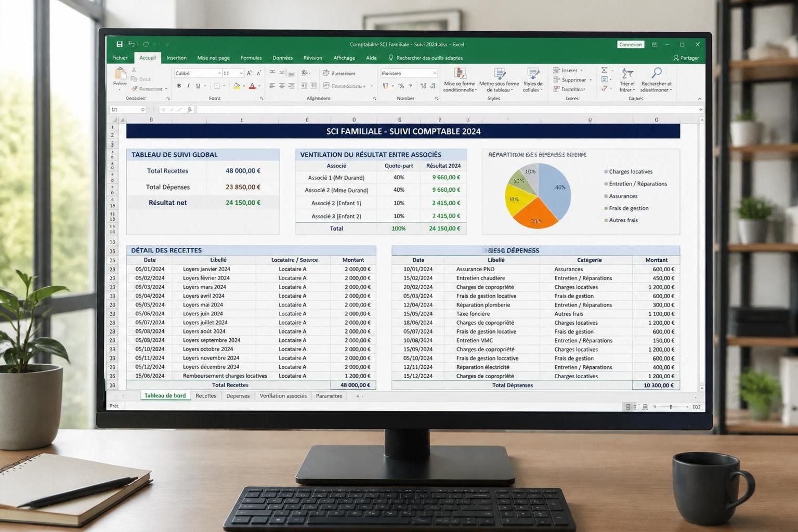This screenshot has height=532, width=798.
Task: Collapse the ribbon with the chevron
Action: click(699, 98)
